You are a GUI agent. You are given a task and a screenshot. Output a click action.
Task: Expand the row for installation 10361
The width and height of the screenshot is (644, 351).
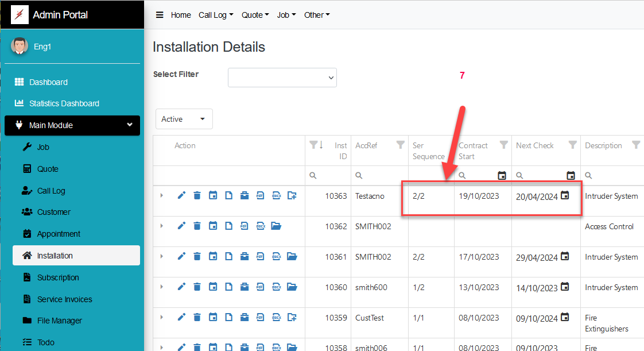162,256
